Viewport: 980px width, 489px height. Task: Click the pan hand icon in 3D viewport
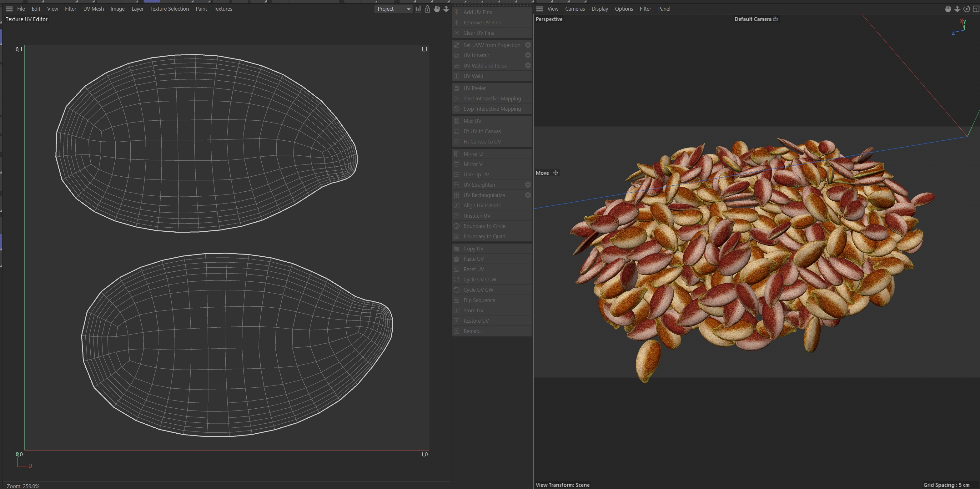pyautogui.click(x=948, y=9)
